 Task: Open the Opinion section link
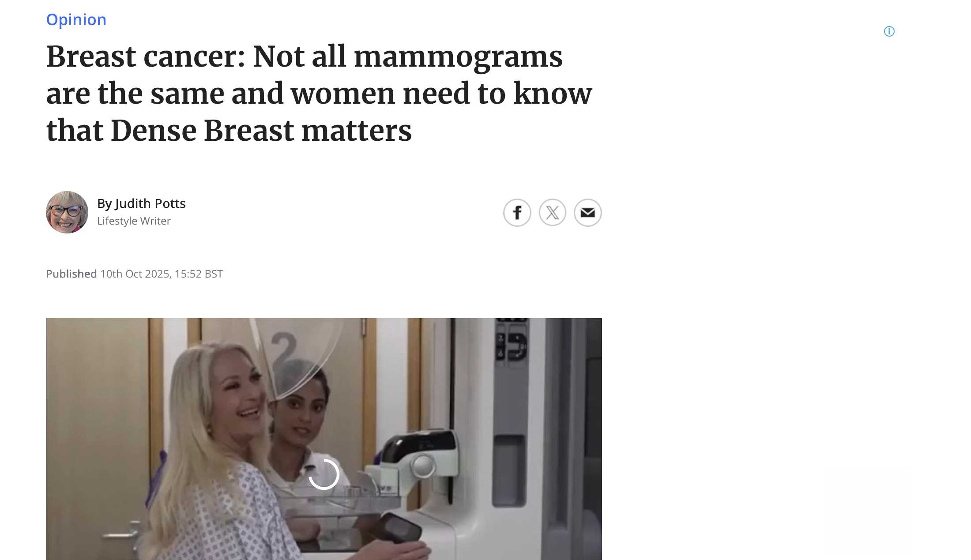[x=76, y=20]
